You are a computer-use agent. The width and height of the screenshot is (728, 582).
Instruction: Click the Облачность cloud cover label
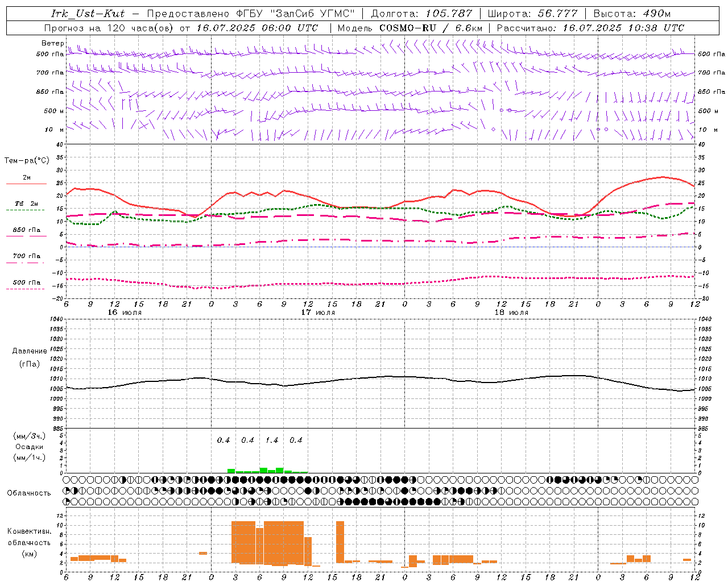click(29, 493)
